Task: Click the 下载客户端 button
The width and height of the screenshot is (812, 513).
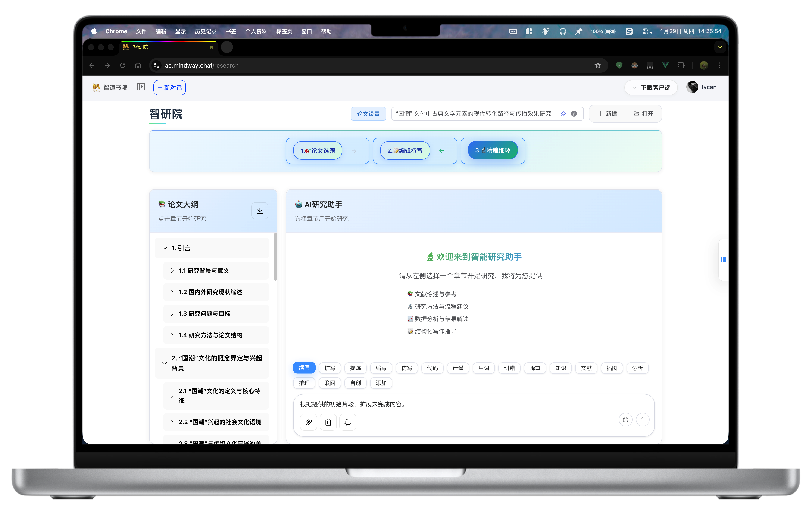Action: tap(651, 87)
